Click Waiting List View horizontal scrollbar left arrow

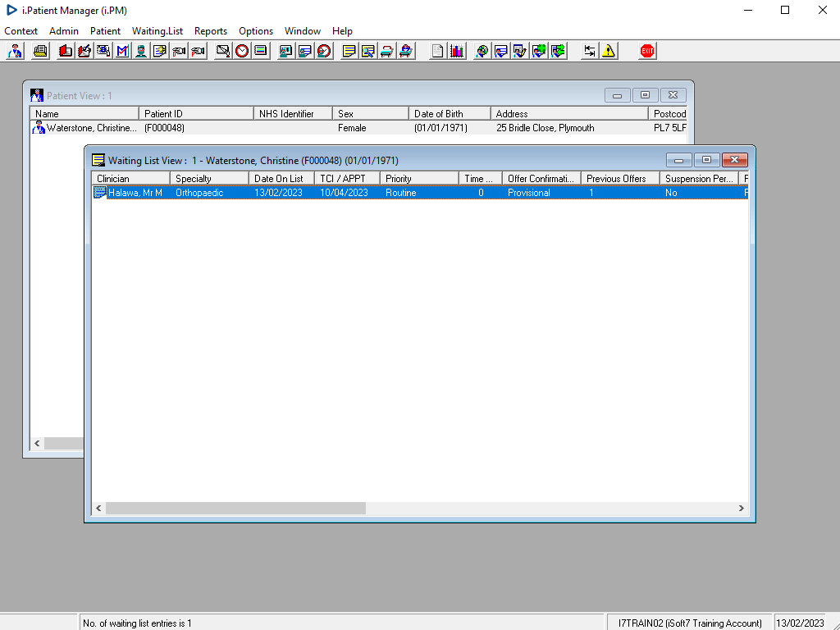[x=98, y=508]
